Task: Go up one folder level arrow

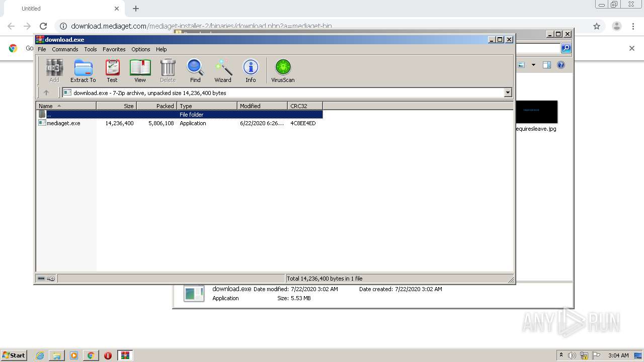Action: pos(46,93)
